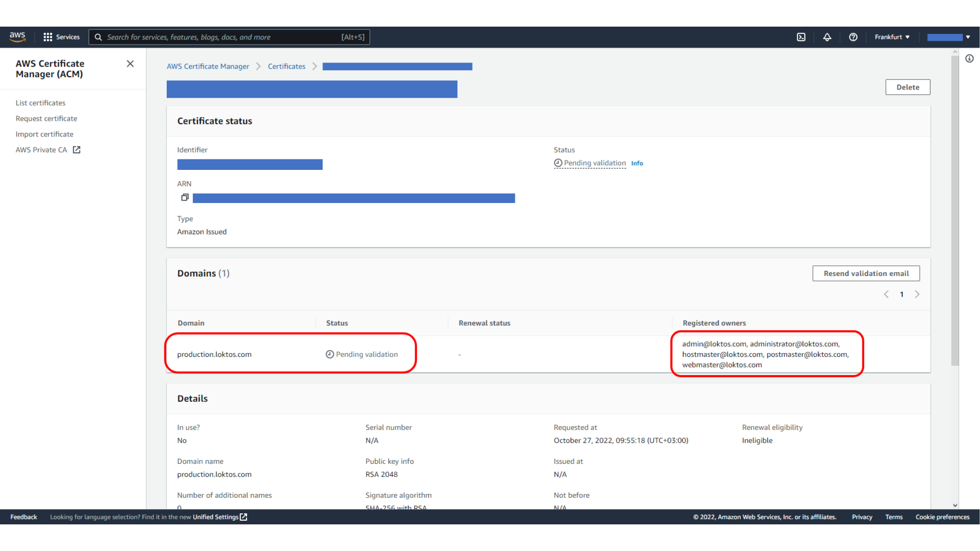Open the help question mark menu
980x551 pixels.
tap(853, 37)
